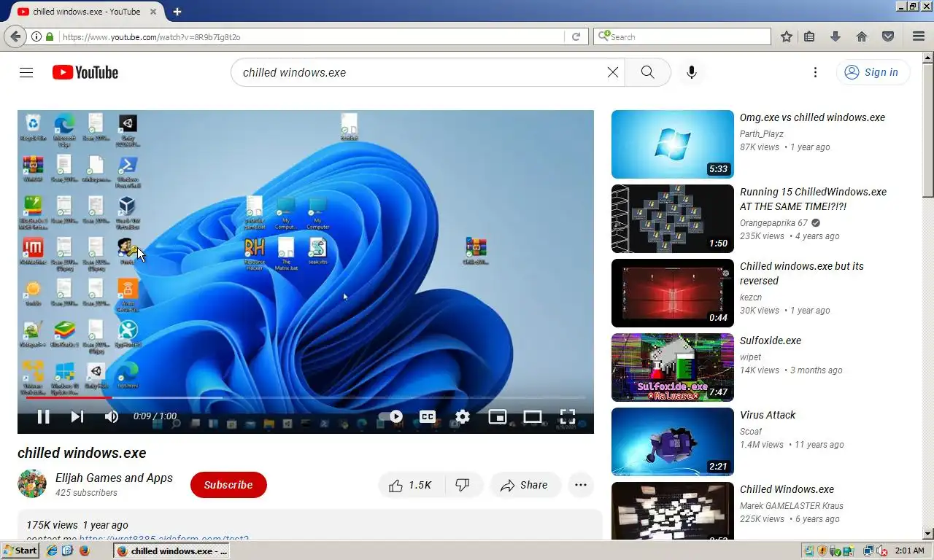Show site information icon in address bar
Image resolution: width=934 pixels, height=560 pixels.
[36, 36]
